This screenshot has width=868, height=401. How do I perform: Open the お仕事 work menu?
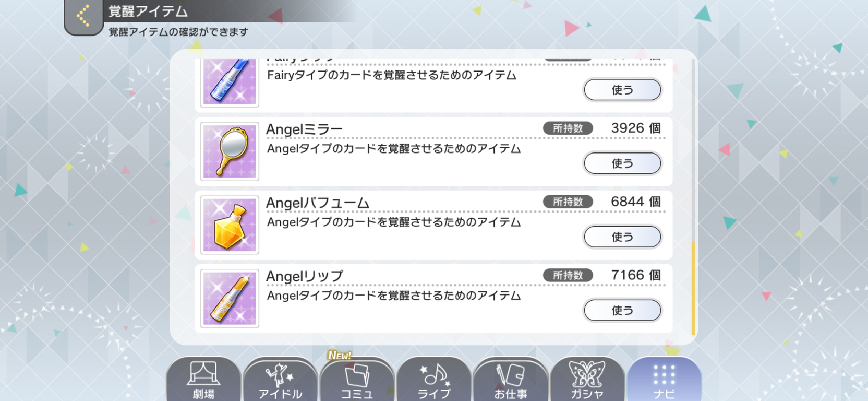(510, 379)
